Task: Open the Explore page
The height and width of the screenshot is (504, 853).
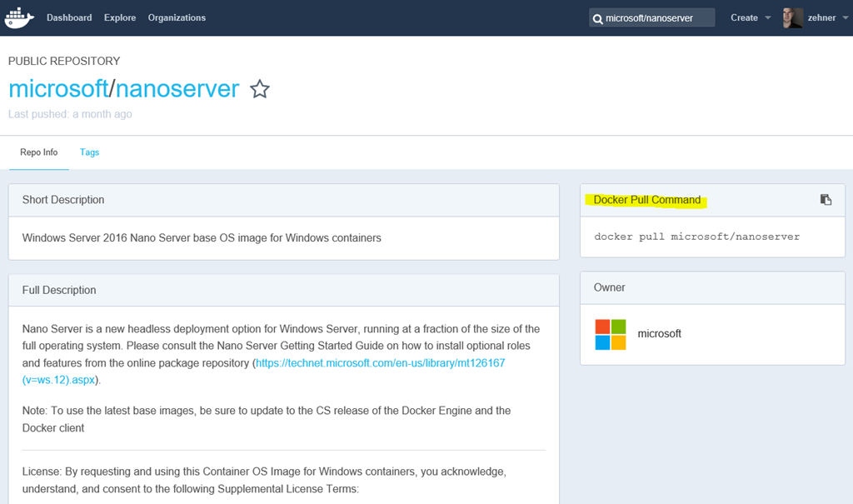Action: click(120, 17)
